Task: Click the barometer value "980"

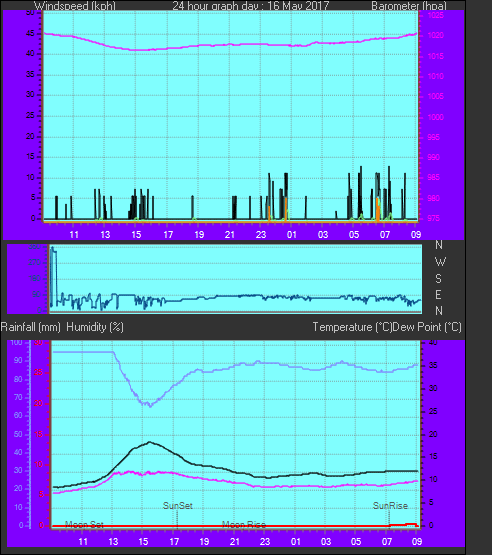Action: (434, 198)
